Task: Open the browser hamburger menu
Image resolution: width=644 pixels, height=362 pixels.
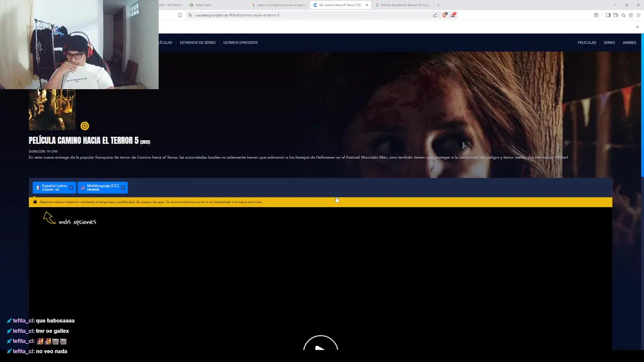Action: (638, 15)
